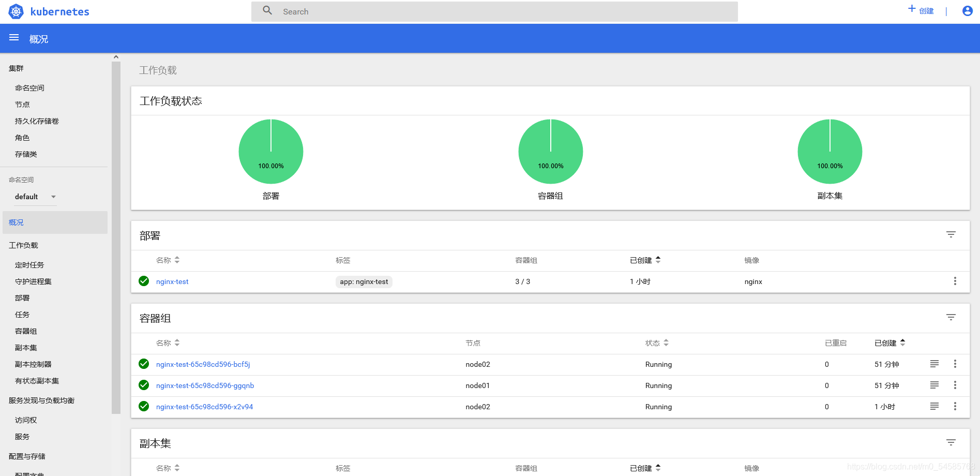View logs for pod nginx-test-65c98cd596-bcf5j

(934, 364)
